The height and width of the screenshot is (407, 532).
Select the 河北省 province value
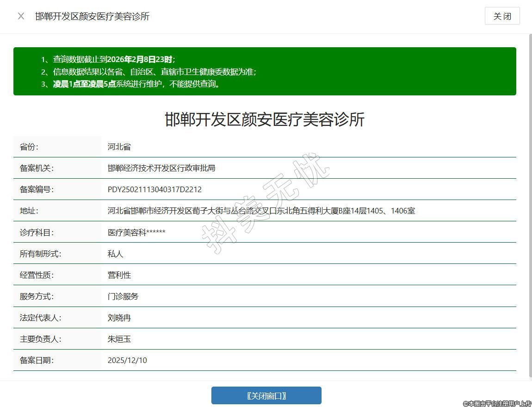(x=119, y=147)
